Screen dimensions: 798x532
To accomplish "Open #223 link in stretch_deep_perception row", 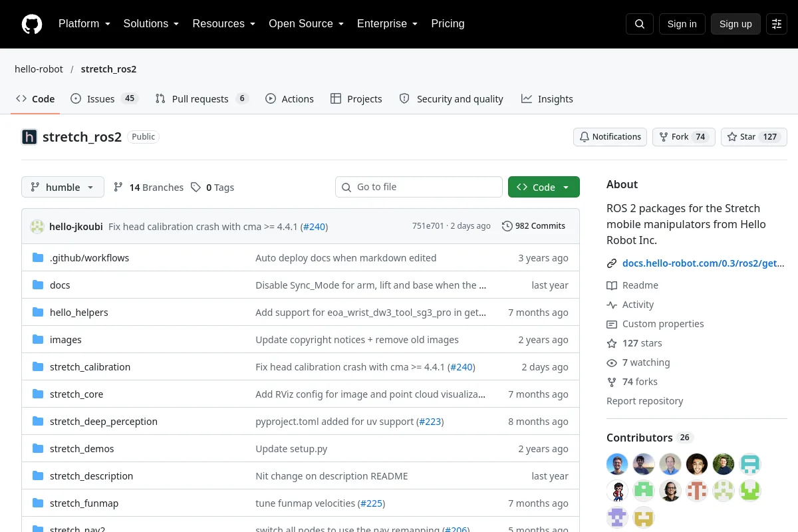I will point(430,421).
